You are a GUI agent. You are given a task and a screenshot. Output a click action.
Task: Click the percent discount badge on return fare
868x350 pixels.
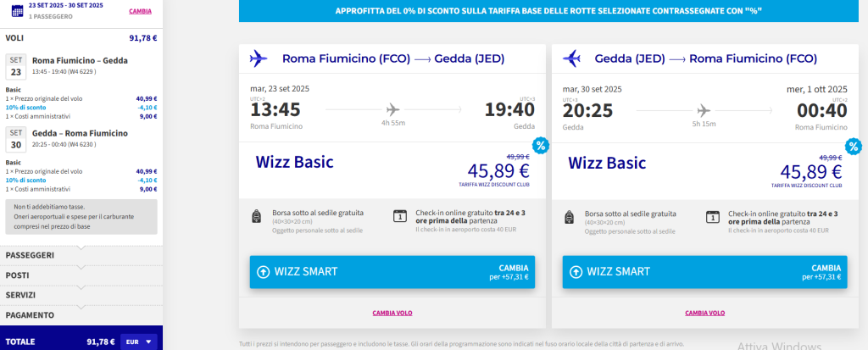[x=853, y=145]
